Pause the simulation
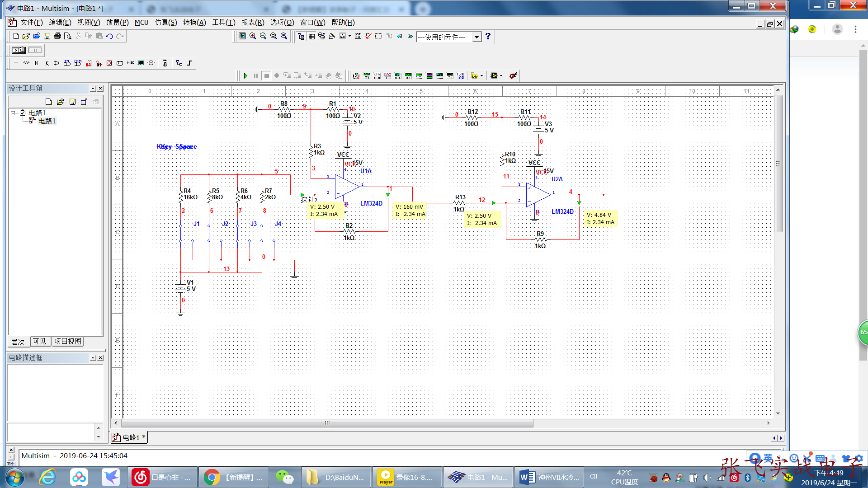868x488 pixels. [256, 76]
